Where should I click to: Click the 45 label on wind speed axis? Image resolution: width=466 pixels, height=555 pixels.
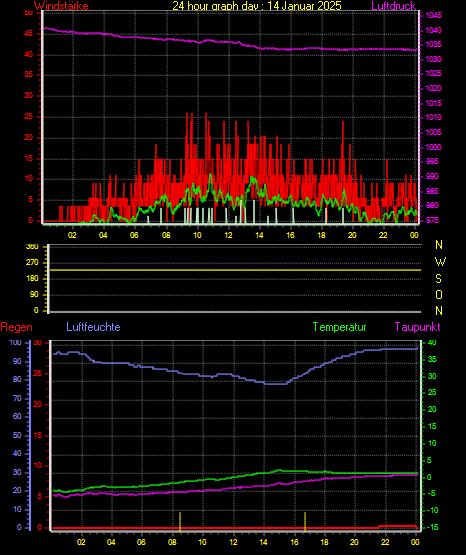(x=28, y=34)
